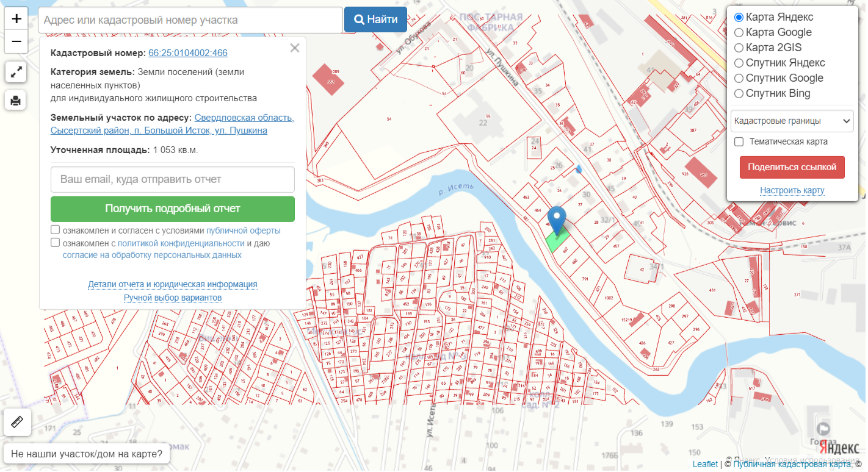This screenshot has width=868, height=472.
Task: Open the ruler measurement tool
Action: (x=16, y=422)
